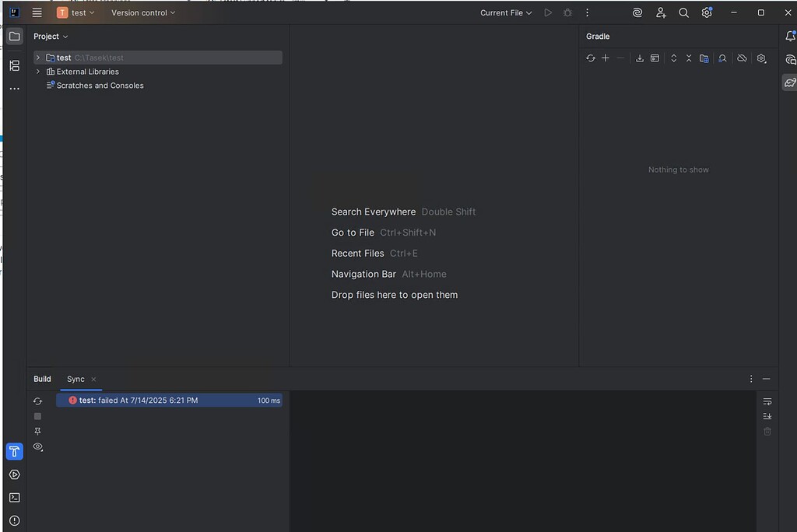Expand all in Gradle panel
This screenshot has height=532, width=797.
click(x=674, y=58)
